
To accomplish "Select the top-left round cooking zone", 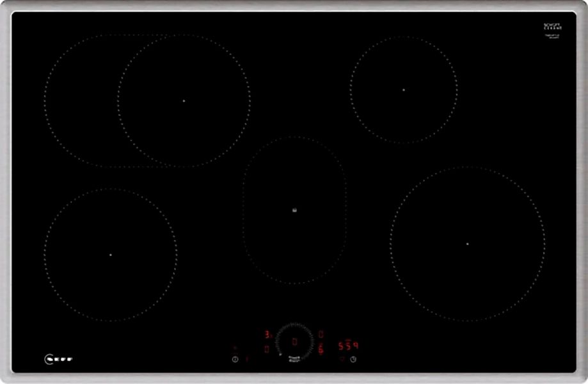I will point(184,100).
